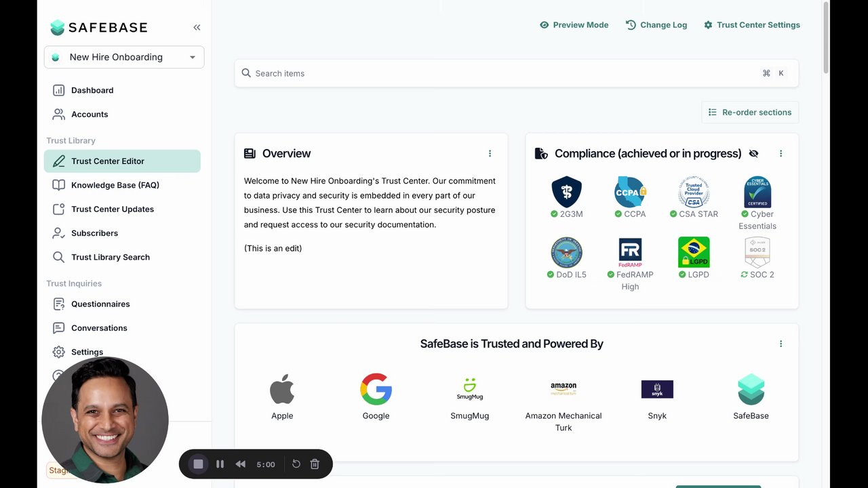
Task: Open Overview section three-dot menu
Action: 490,154
